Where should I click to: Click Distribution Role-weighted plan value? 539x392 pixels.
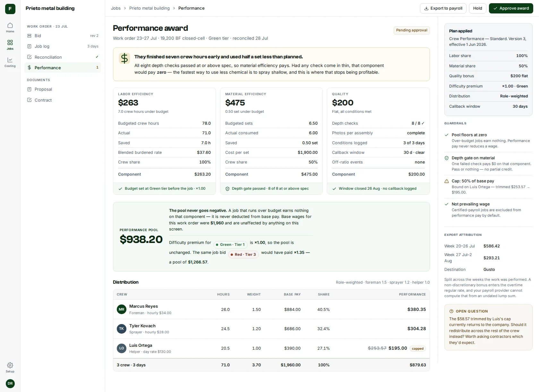click(514, 96)
